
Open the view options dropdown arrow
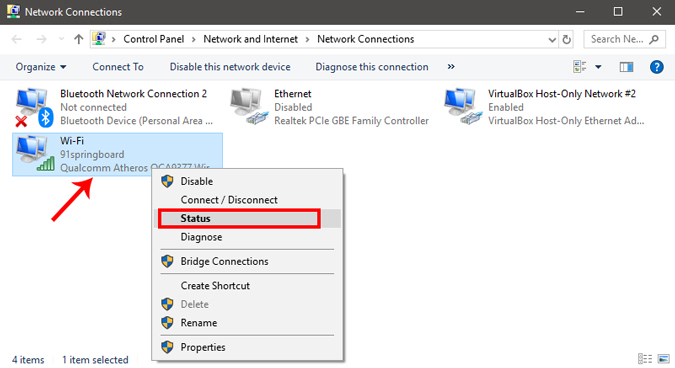coord(598,67)
